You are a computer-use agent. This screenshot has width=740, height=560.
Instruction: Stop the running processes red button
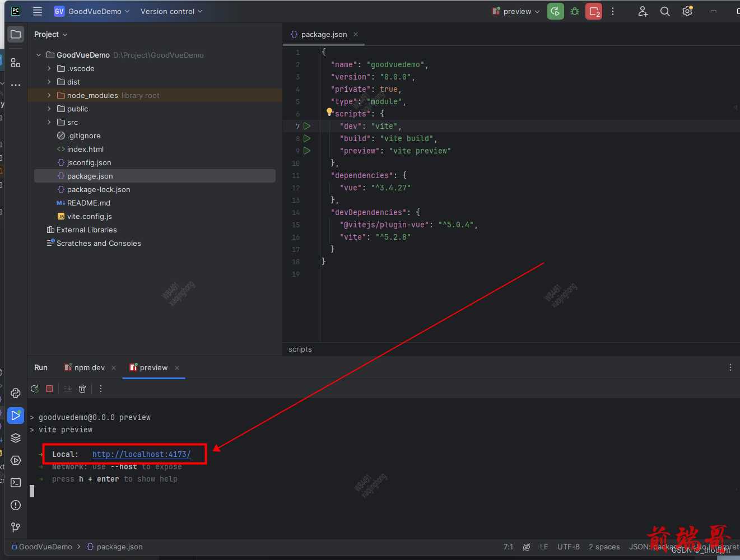click(594, 11)
